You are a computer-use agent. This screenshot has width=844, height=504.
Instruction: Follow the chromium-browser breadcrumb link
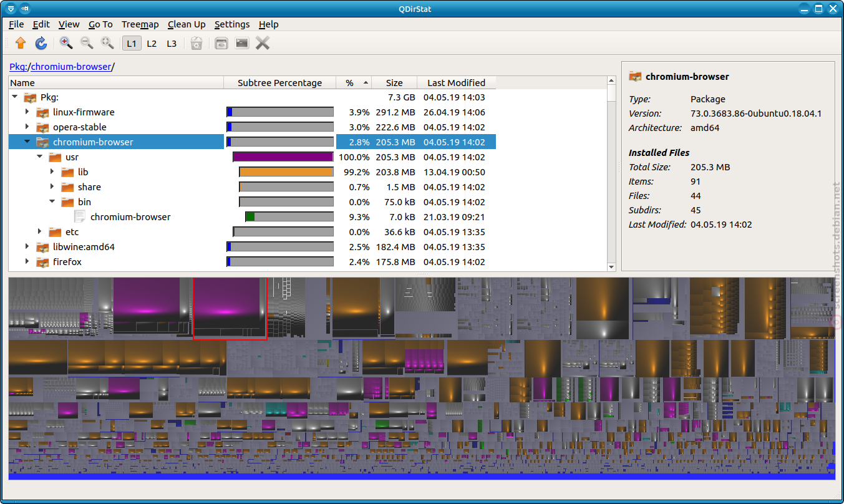[71, 67]
